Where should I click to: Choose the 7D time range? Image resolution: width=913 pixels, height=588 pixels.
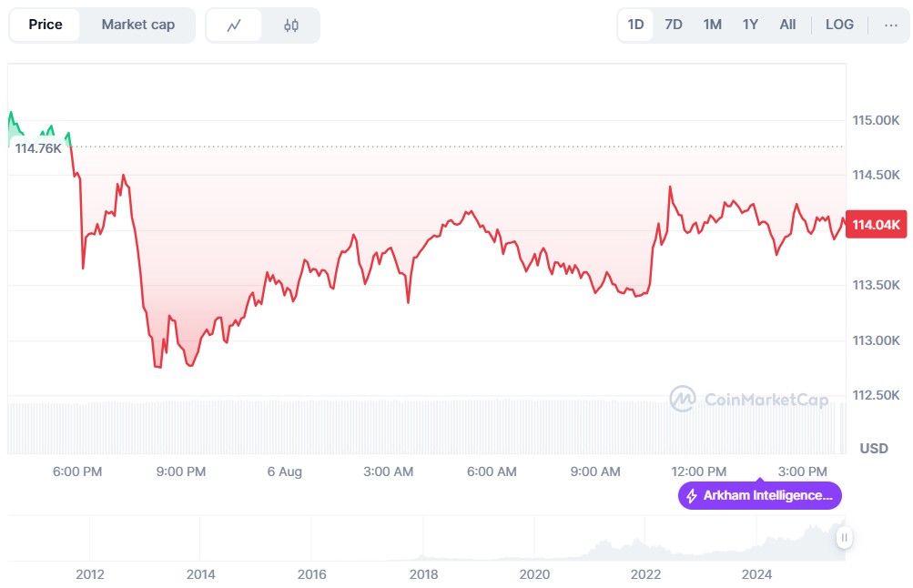[x=674, y=25]
